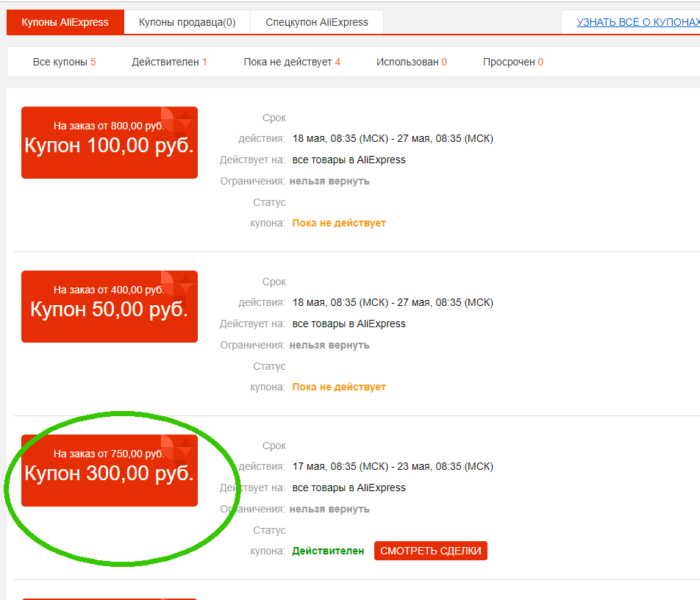This screenshot has height=600, width=700.
Task: Open the Купоны продавца(0) tab
Action: click(187, 22)
